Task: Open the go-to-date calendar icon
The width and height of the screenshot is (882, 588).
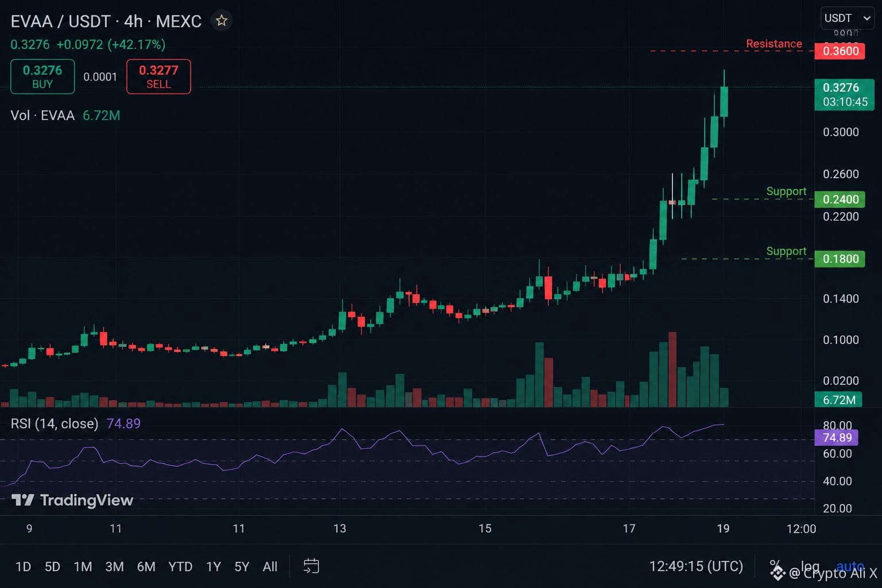Action: (311, 566)
